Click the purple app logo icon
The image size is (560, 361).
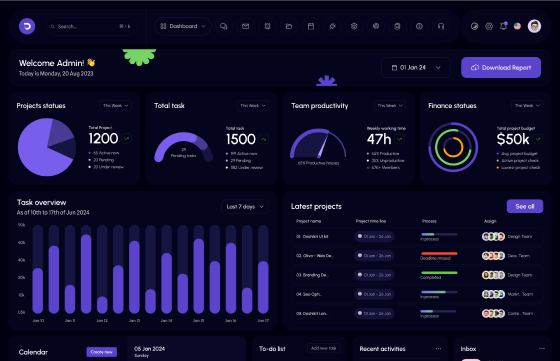coord(27,26)
